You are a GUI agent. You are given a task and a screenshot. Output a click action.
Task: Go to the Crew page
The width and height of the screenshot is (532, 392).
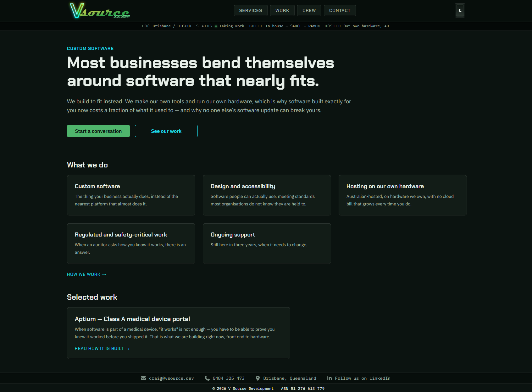point(309,10)
